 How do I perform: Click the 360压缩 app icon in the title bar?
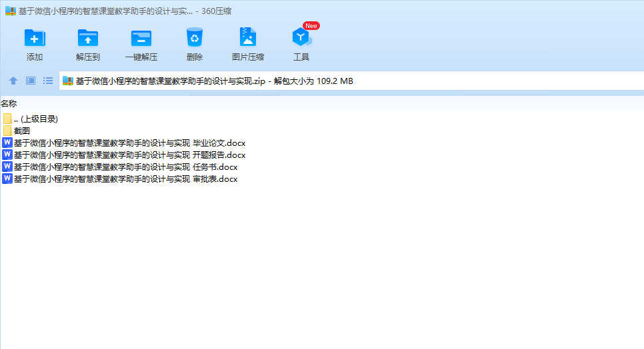[x=10, y=11]
